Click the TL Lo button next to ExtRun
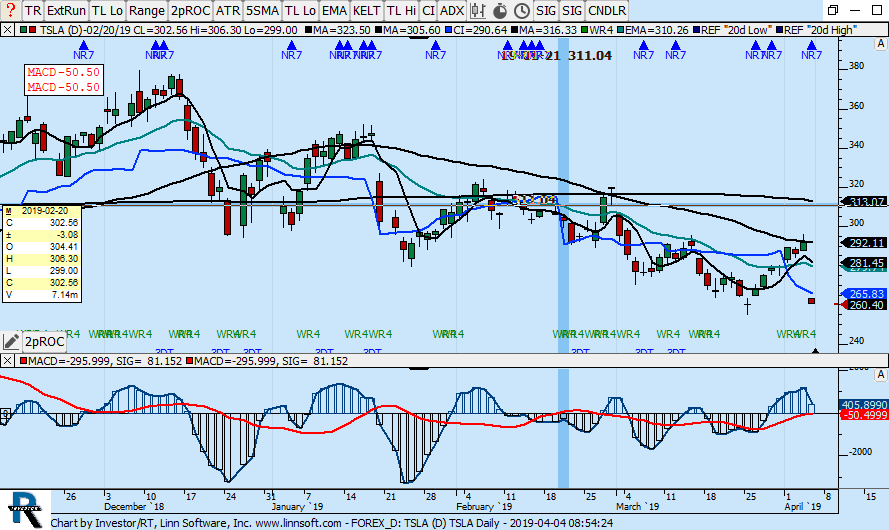Screen dimensions: 889x530 coord(107,10)
